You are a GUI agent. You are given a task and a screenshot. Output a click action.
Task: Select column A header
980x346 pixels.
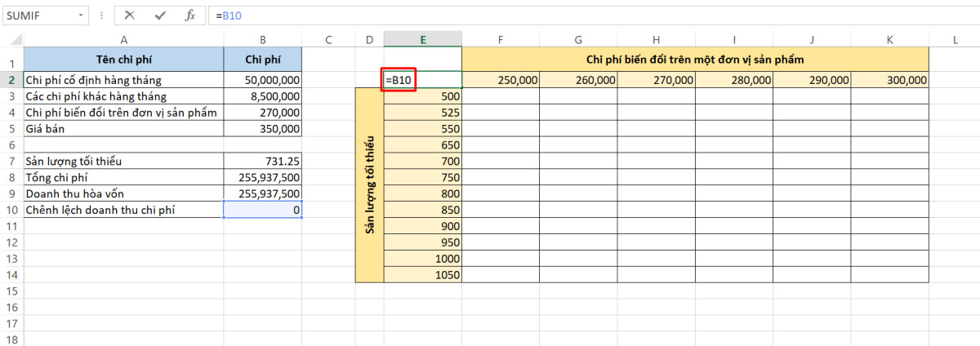123,39
